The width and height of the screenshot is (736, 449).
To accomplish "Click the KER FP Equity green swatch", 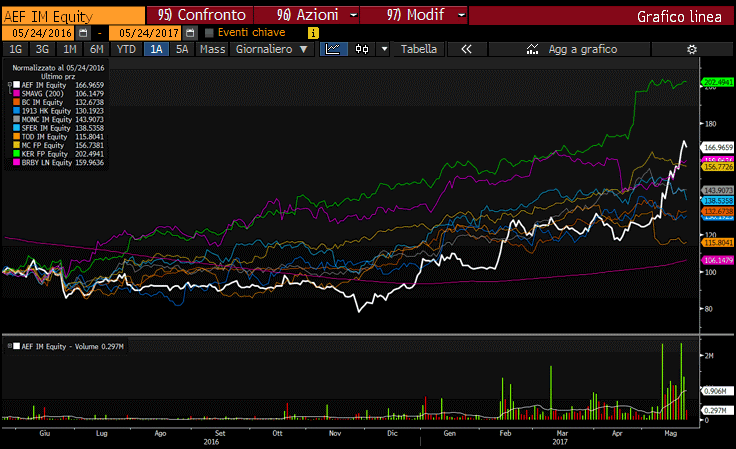I will point(16,153).
